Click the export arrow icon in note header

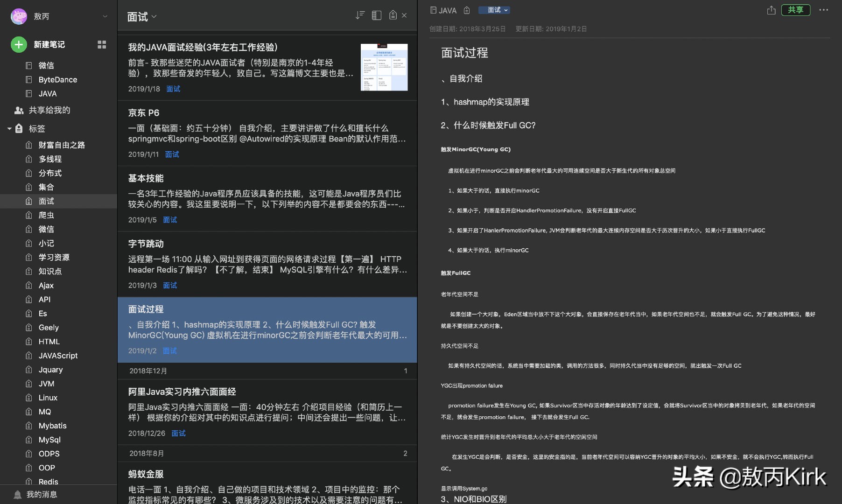point(771,10)
